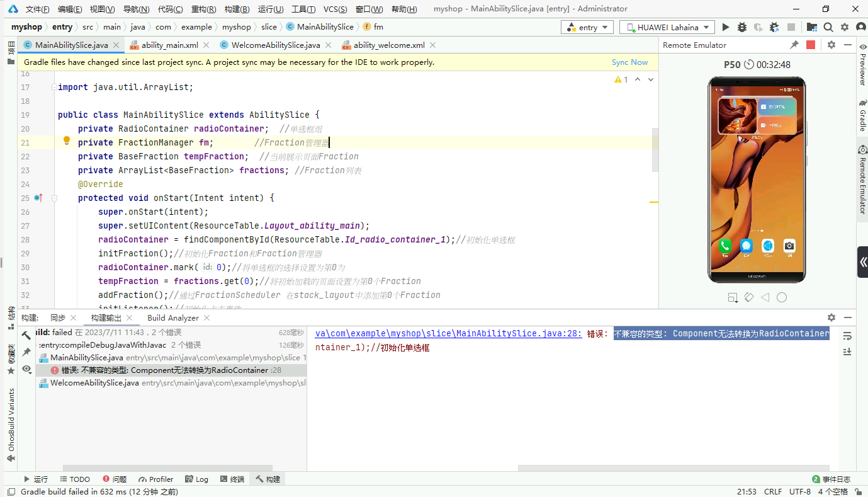Tap emulator home circle button
The width and height of the screenshot is (868, 497).
(782, 297)
